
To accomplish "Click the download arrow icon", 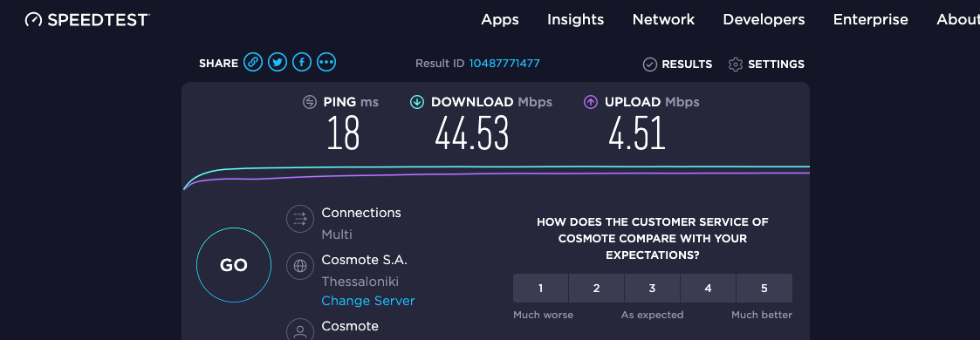I will pyautogui.click(x=417, y=102).
